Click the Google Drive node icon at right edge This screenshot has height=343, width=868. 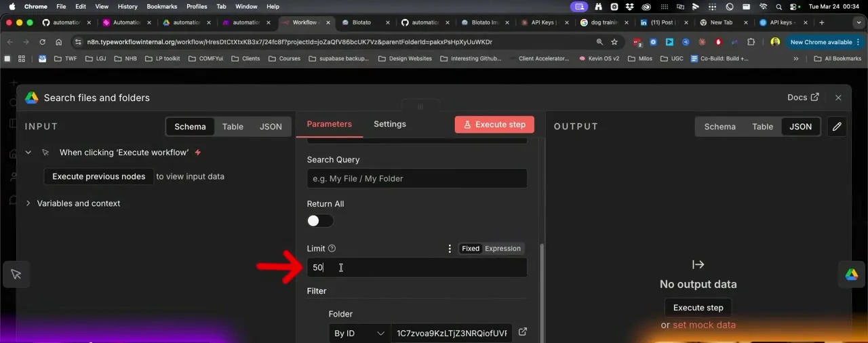(852, 275)
